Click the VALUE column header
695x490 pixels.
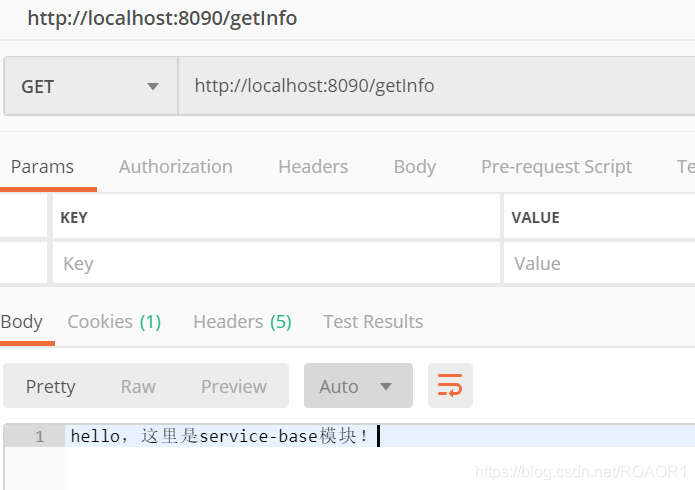pyautogui.click(x=535, y=218)
